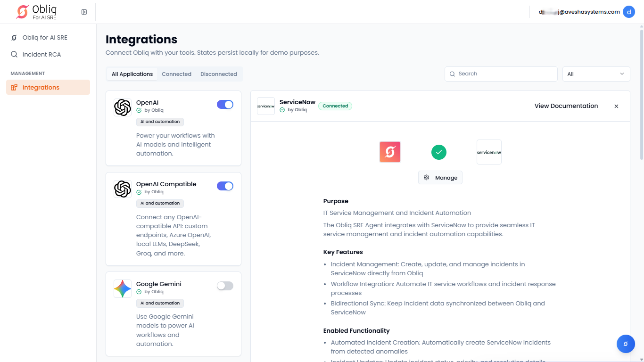Open View Documentation link

coord(566,106)
